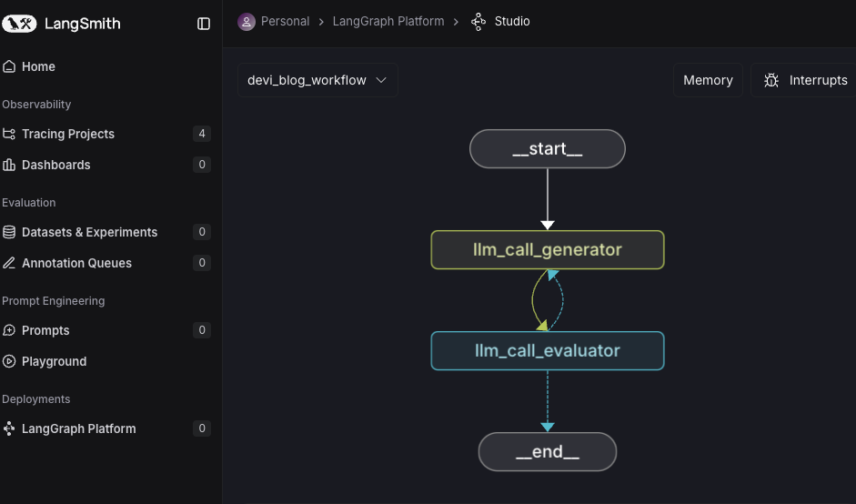Click the Annotation Queues pencil icon

coord(9,263)
